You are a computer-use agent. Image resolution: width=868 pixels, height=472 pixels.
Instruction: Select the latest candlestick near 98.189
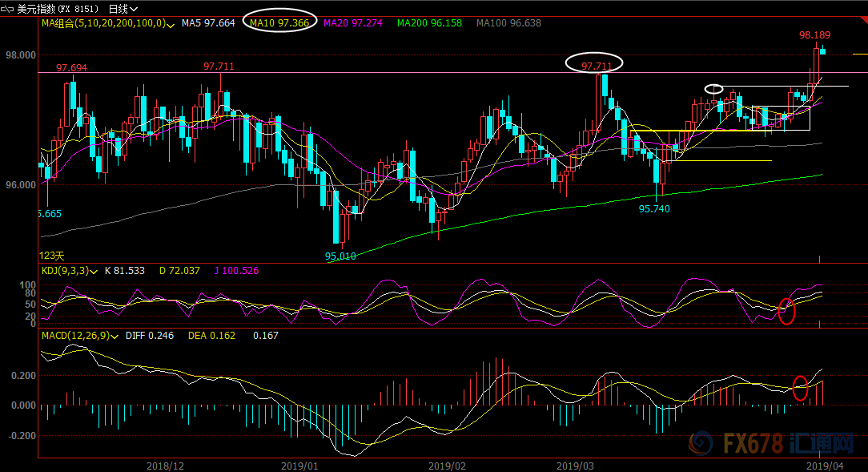pyautogui.click(x=822, y=52)
